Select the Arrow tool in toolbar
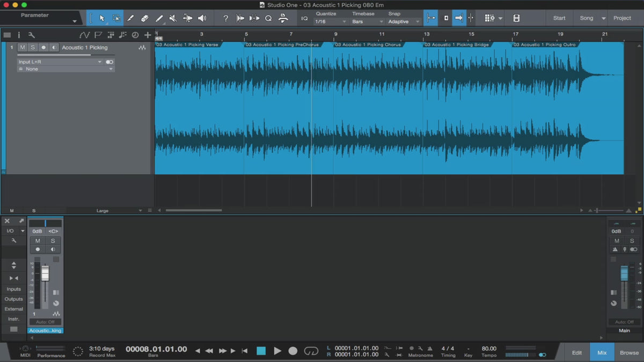The width and height of the screenshot is (644, 362). pyautogui.click(x=102, y=18)
